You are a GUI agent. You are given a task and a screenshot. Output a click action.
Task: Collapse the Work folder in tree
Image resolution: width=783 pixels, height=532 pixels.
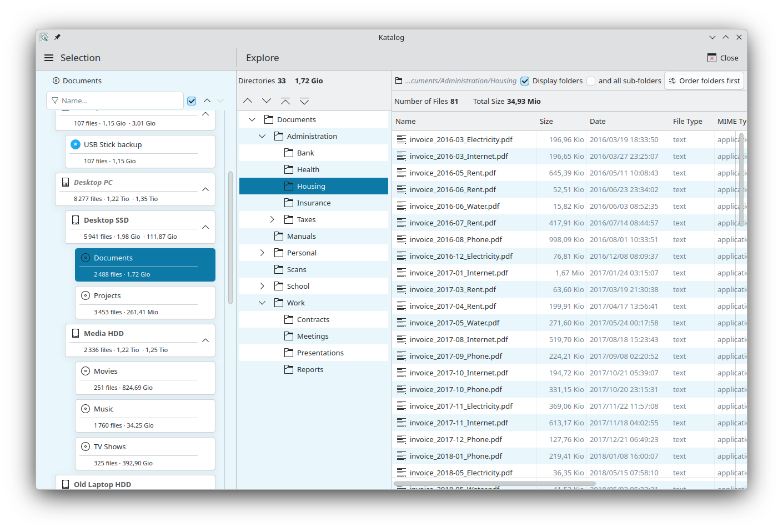point(262,303)
